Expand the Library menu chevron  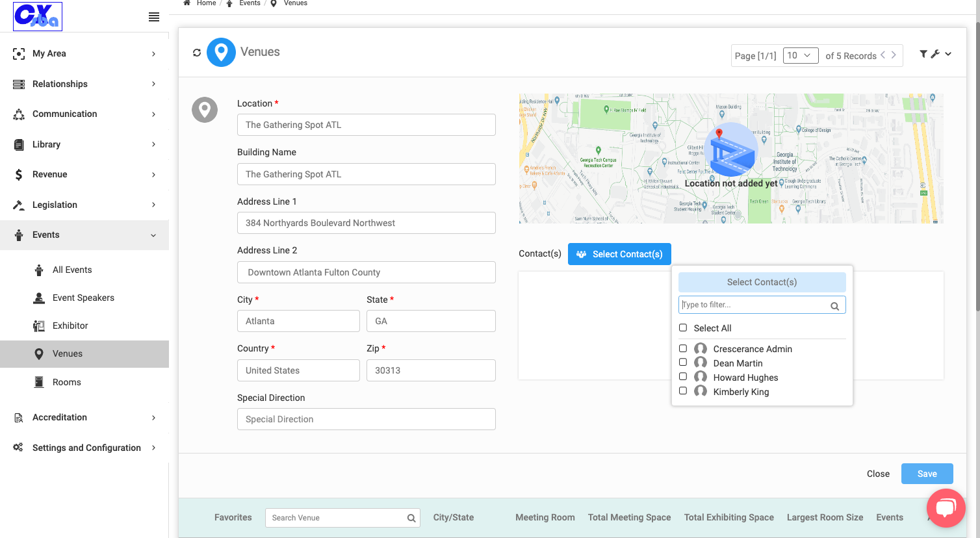[x=153, y=144]
